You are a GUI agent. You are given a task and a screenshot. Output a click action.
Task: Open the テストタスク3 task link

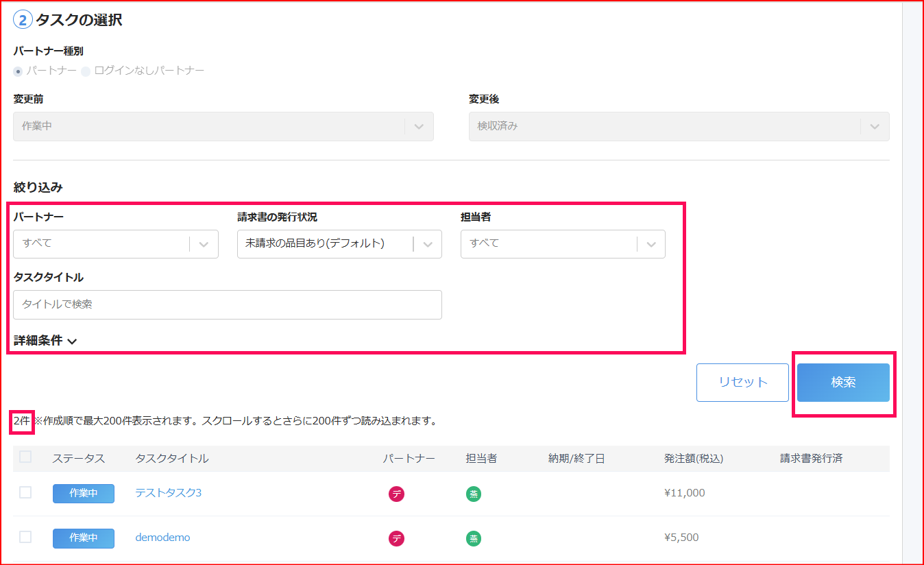168,493
